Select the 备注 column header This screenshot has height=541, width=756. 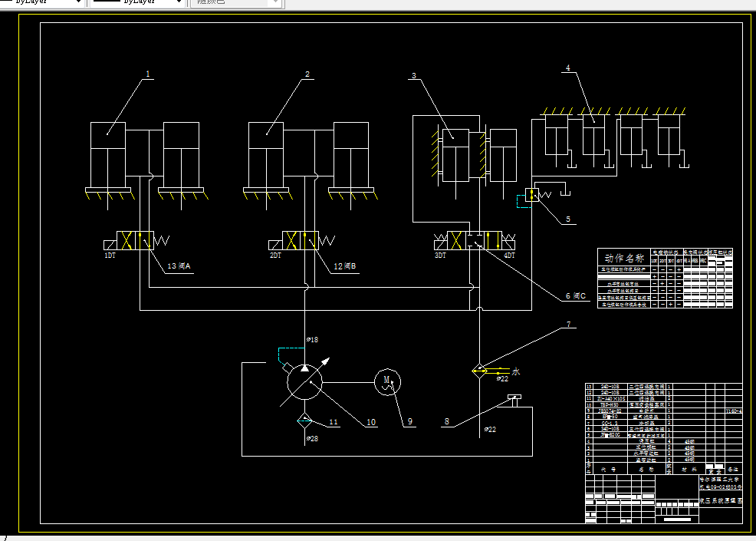coord(733,469)
